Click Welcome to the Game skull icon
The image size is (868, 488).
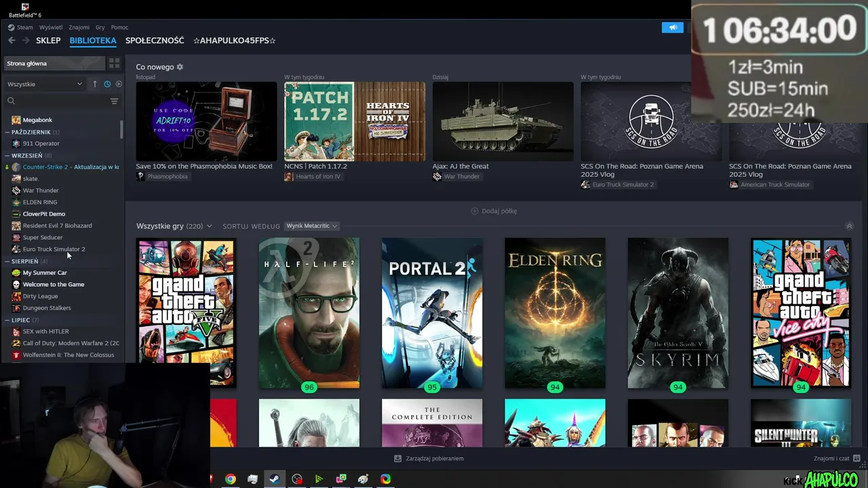point(16,285)
